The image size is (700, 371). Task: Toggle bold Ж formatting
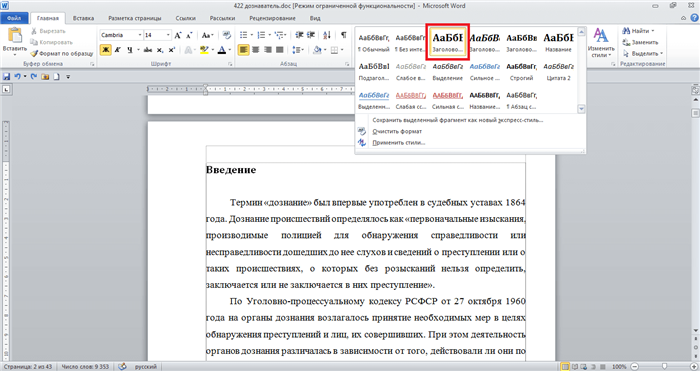[x=105, y=50]
